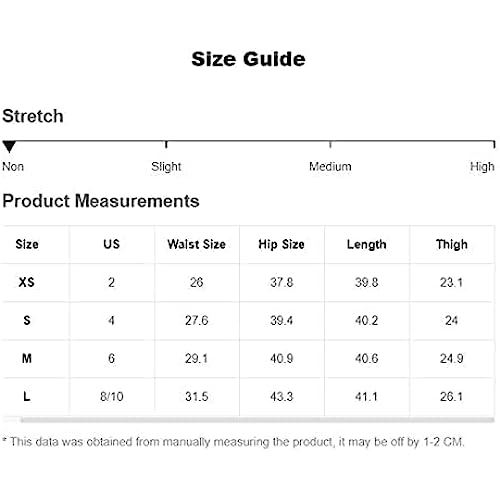Click the 31.5 waist size cell
The image size is (500, 500).
[197, 397]
